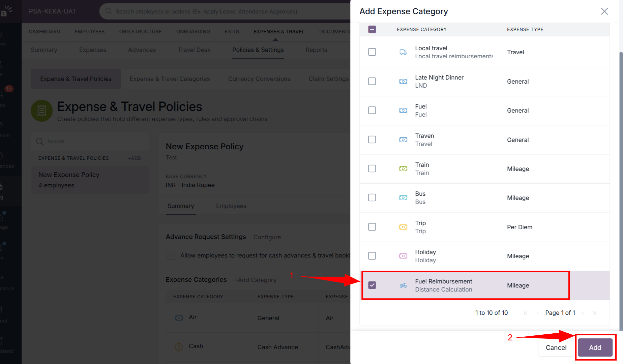This screenshot has height=364, width=623.
Task: Click the Local travel bus icon
Action: [403, 52]
